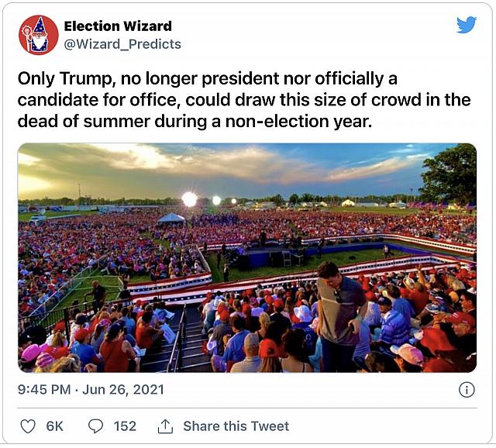
Task: Open the rally crowd photo
Action: pos(246,257)
